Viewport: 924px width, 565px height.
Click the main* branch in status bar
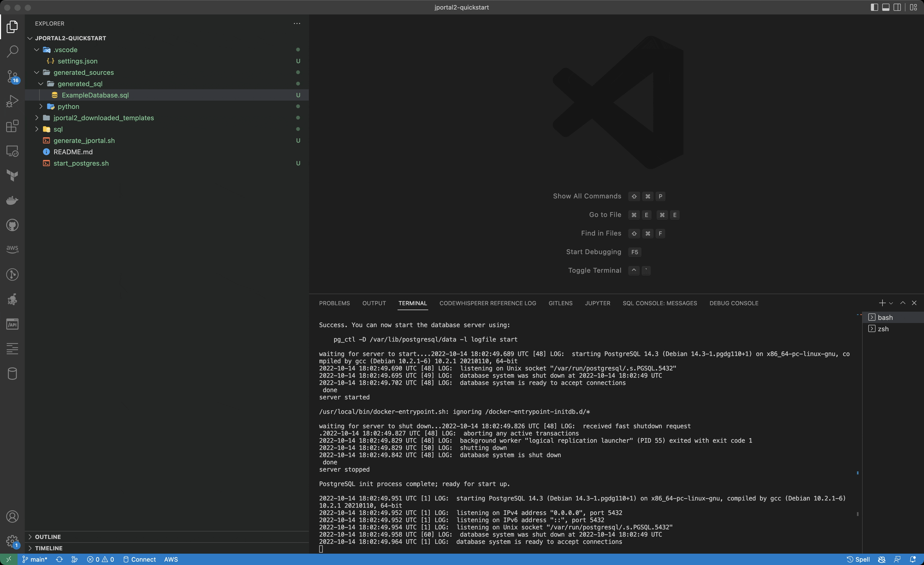pyautogui.click(x=35, y=559)
